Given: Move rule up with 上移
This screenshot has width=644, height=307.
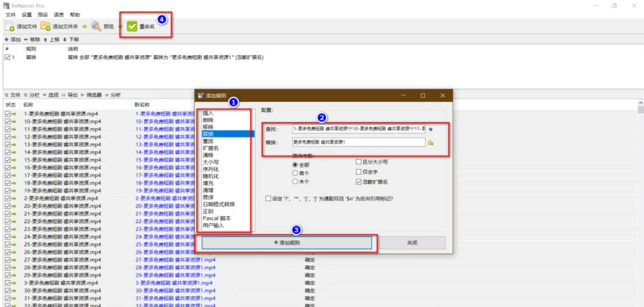Looking at the screenshot, I should [52, 40].
